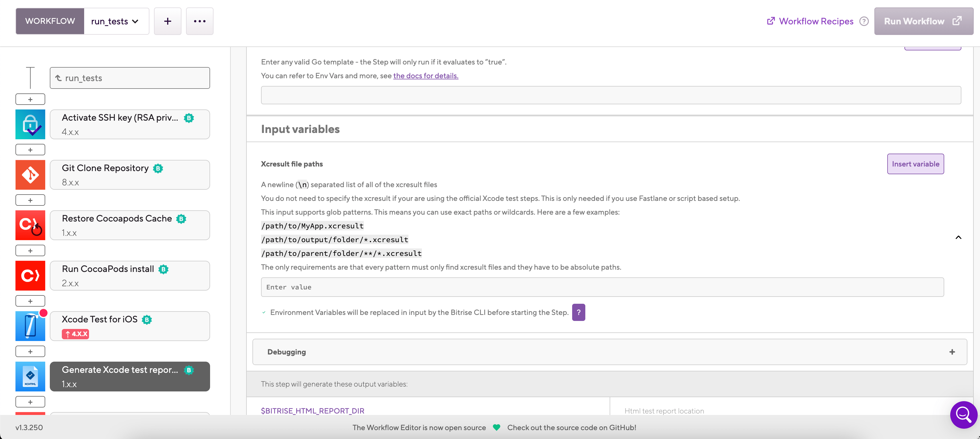This screenshot has height=439, width=980.
Task: Toggle the Environment Variables replacement checkbox
Action: 263,312
